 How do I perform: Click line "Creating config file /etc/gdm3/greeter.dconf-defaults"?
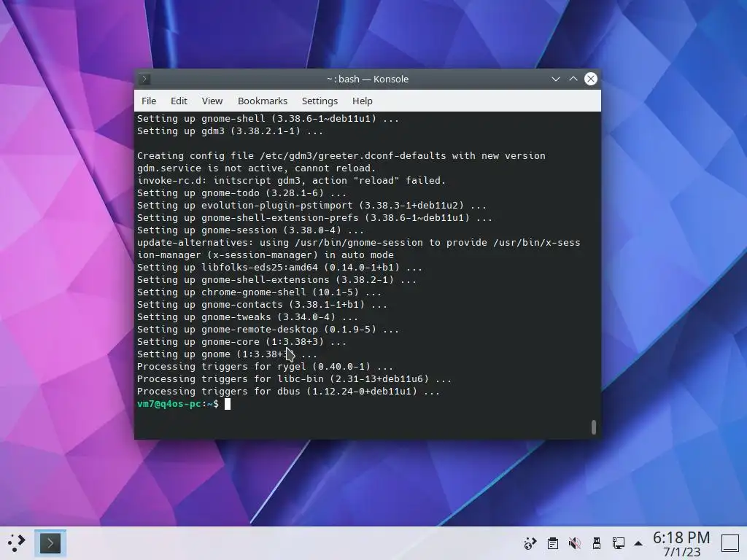(341, 156)
